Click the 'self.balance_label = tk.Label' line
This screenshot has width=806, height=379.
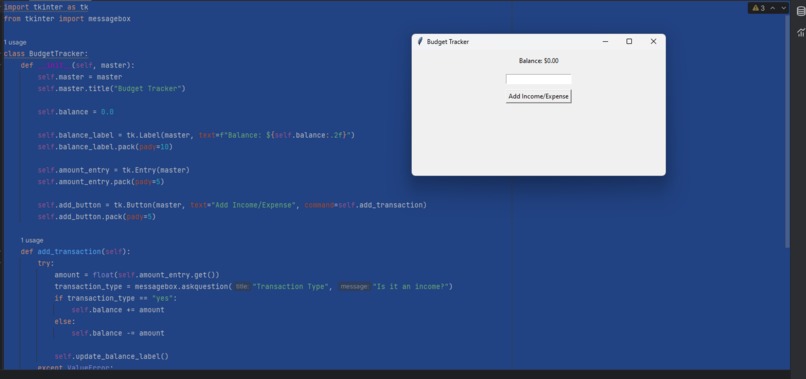[x=196, y=135]
